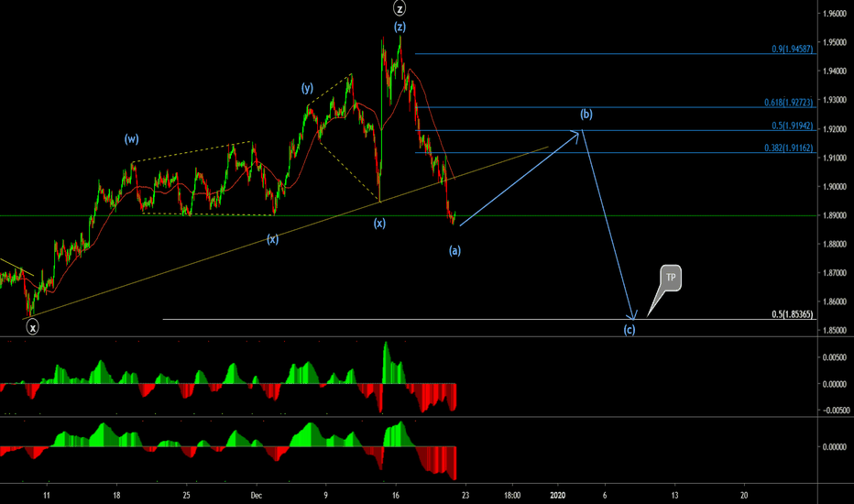
Task: Click the 1.96000 price scale value
Action: pyautogui.click(x=834, y=14)
